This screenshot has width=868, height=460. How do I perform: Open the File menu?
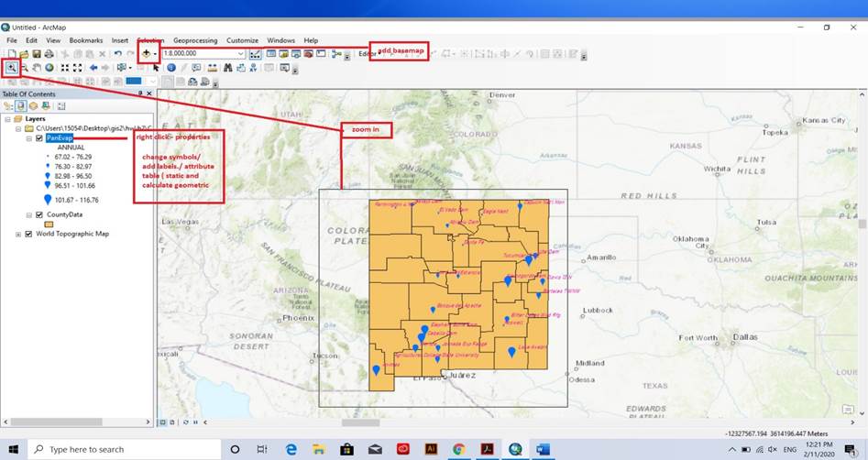coord(12,40)
